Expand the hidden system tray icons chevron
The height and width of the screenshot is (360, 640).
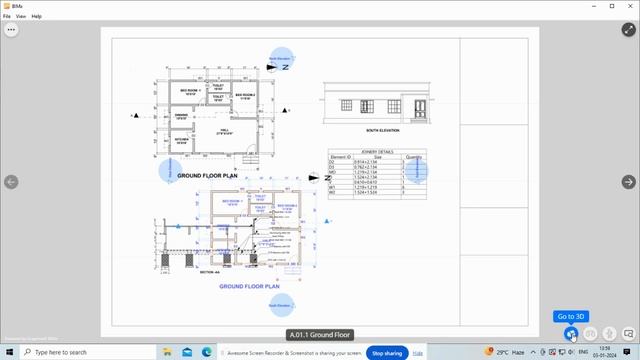point(533,352)
